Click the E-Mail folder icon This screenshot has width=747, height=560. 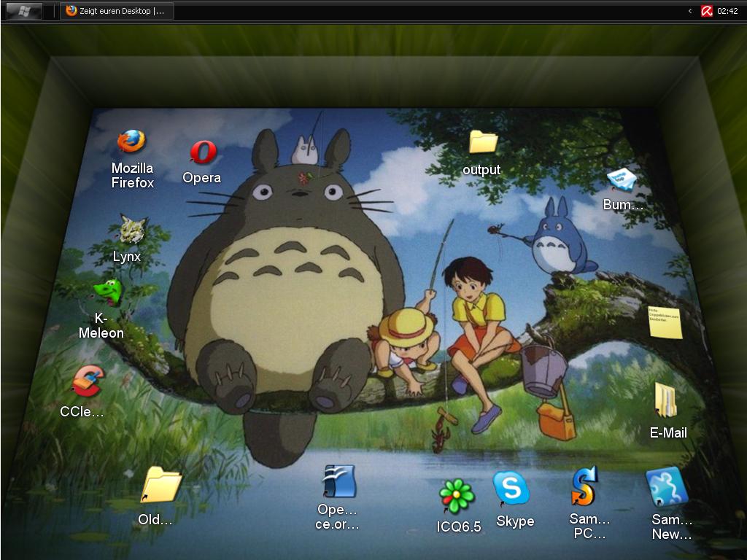pyautogui.click(x=665, y=401)
